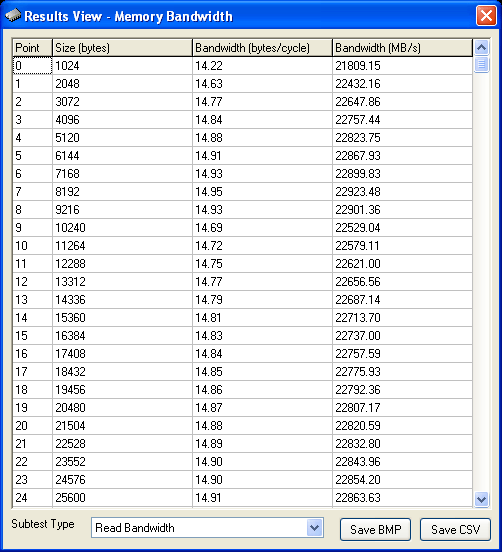Select the size cell 7168
The width and height of the screenshot is (502, 552).
coord(122,174)
